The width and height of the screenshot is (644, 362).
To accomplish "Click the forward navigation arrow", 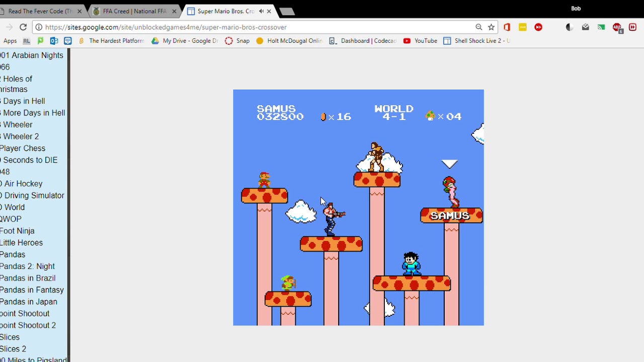I will pyautogui.click(x=9, y=27).
